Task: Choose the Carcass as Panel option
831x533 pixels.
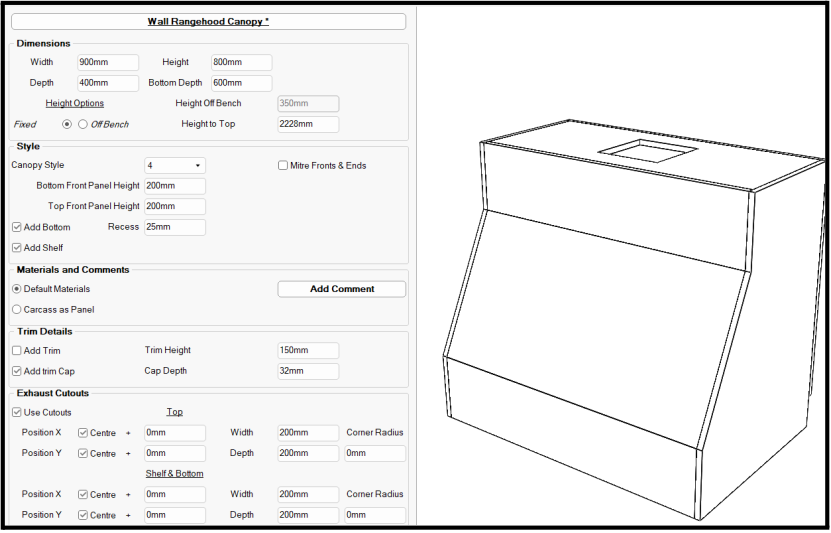Action: [17, 310]
